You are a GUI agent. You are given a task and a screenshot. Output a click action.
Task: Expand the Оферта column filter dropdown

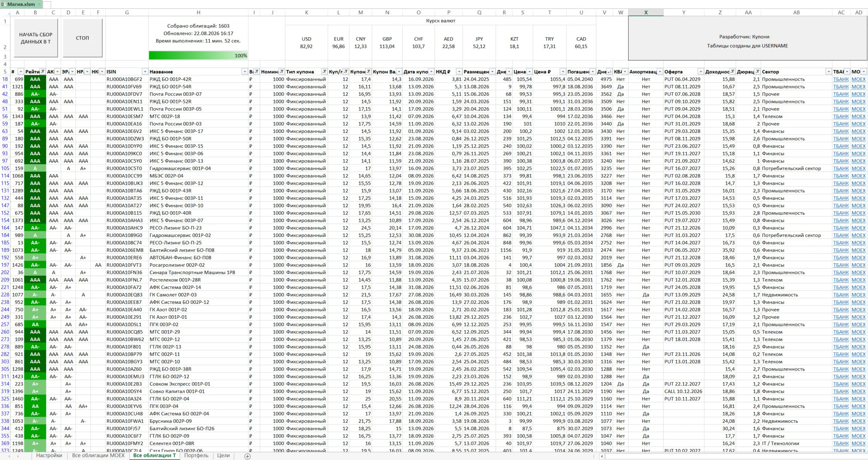(x=700, y=72)
